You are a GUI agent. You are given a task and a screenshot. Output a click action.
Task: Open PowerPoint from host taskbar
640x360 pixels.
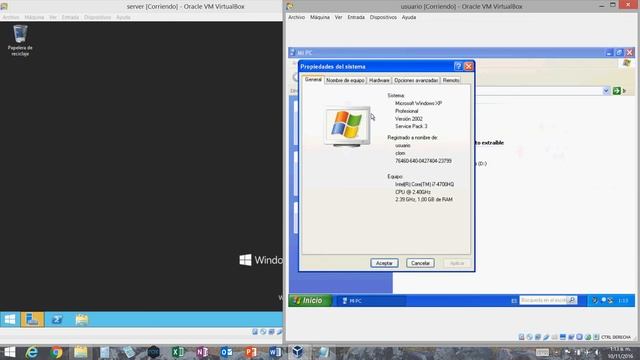pos(251,352)
